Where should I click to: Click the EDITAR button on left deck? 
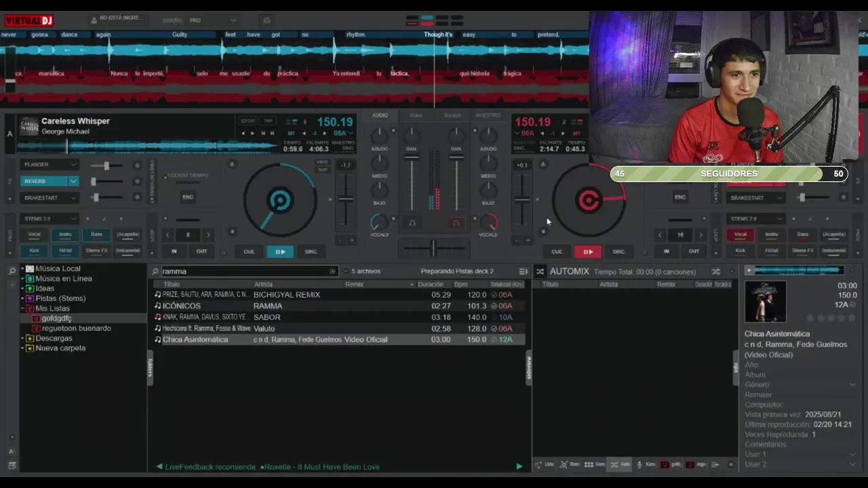click(x=248, y=121)
